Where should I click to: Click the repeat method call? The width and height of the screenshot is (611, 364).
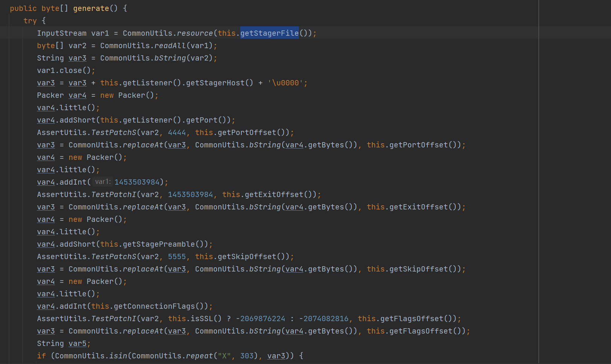[199, 356]
